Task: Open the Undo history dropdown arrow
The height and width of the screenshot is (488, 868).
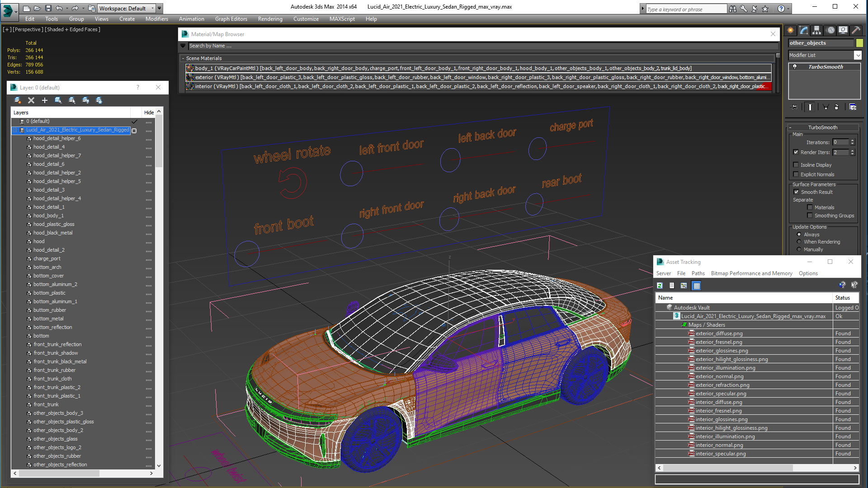Action: pos(67,8)
